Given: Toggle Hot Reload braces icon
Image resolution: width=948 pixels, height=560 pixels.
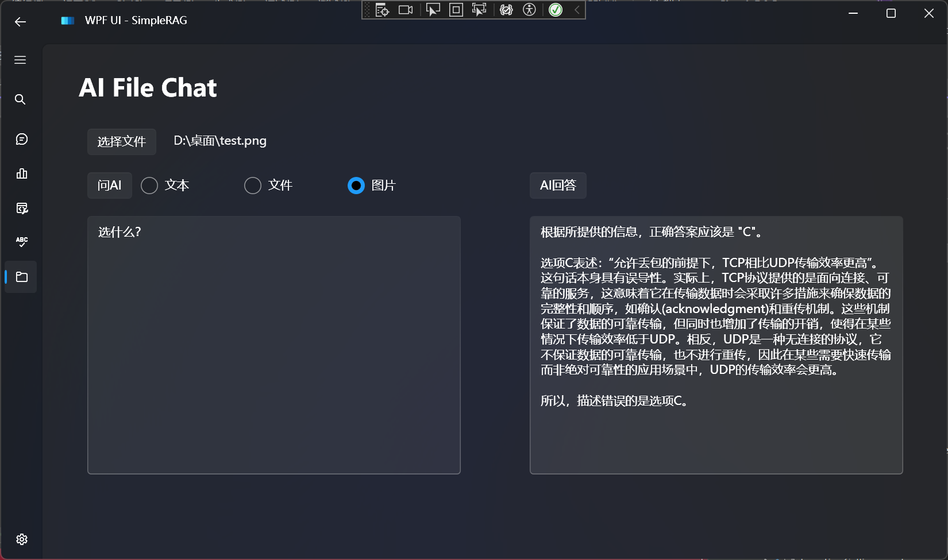Looking at the screenshot, I should point(506,10).
